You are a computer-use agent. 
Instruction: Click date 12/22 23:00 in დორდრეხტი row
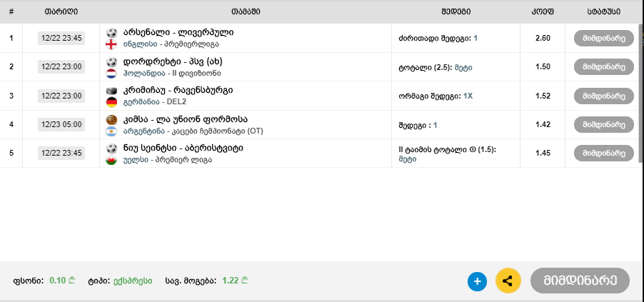pyautogui.click(x=61, y=66)
